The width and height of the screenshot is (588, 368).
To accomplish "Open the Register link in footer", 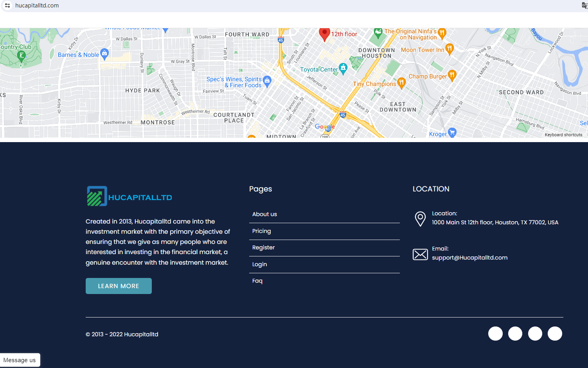I will click(263, 247).
